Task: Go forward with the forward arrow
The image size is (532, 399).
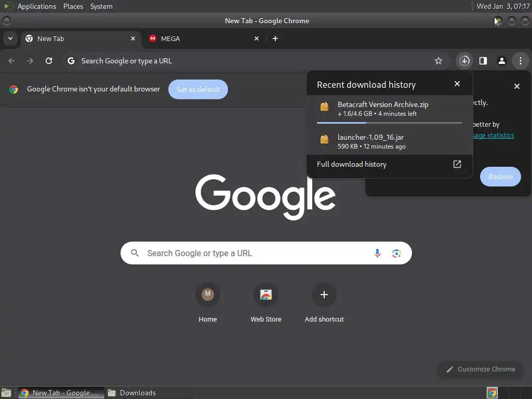Action: 30,61
